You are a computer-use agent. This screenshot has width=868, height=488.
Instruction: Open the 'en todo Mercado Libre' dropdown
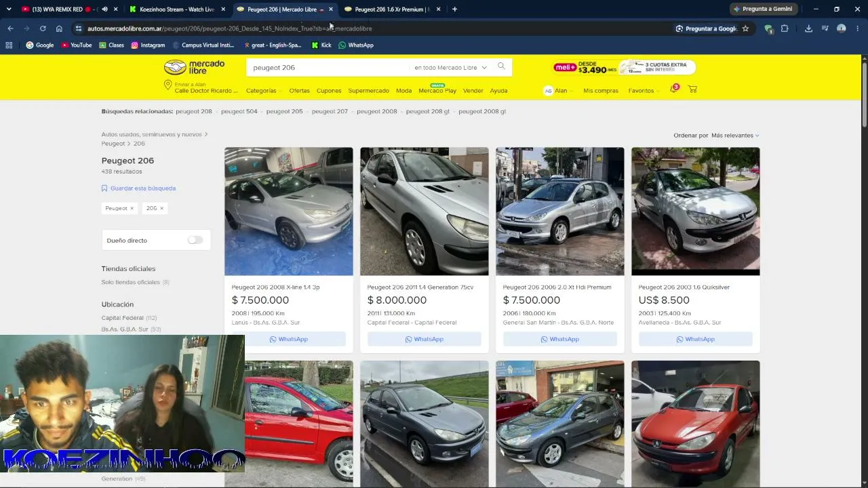[450, 68]
